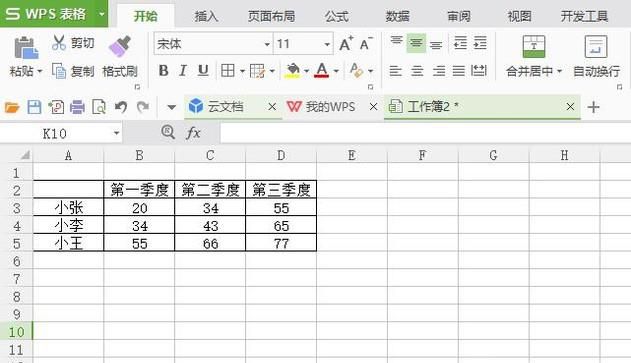Screen dimensions: 631x363
Task: Click the increase indent icon
Action: point(480,43)
